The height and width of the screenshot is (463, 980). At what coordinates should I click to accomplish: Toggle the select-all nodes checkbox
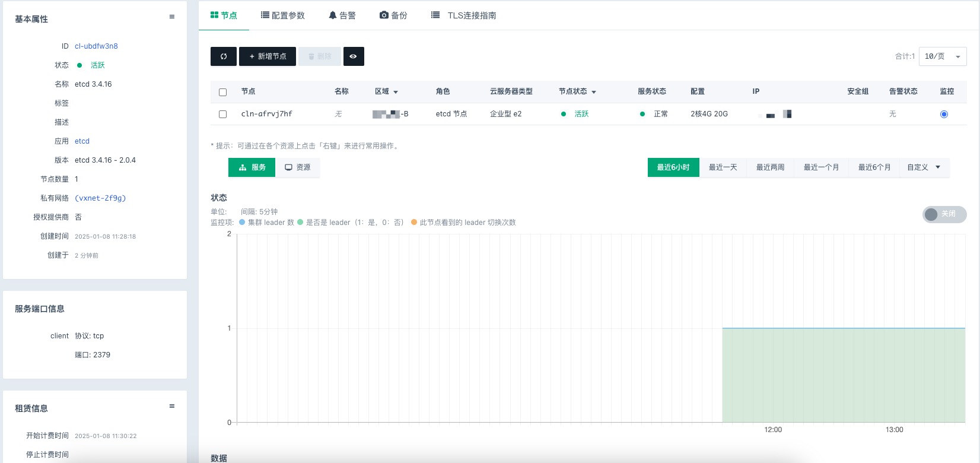click(x=223, y=92)
